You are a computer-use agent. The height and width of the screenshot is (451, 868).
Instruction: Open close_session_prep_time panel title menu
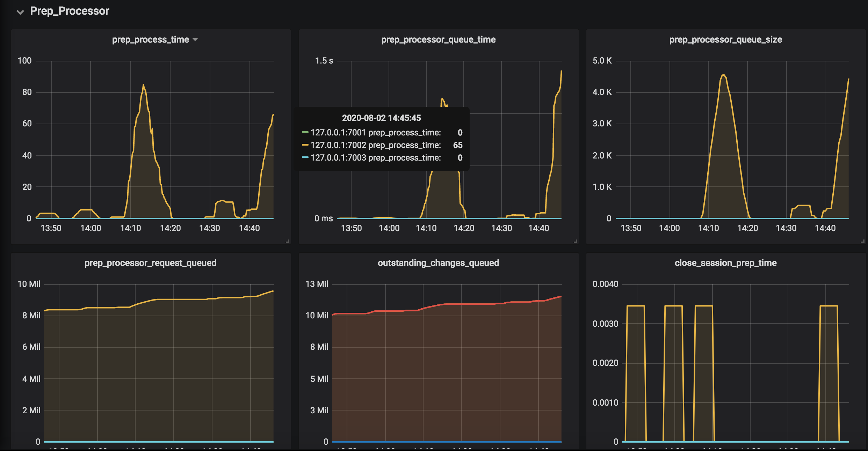click(x=725, y=263)
